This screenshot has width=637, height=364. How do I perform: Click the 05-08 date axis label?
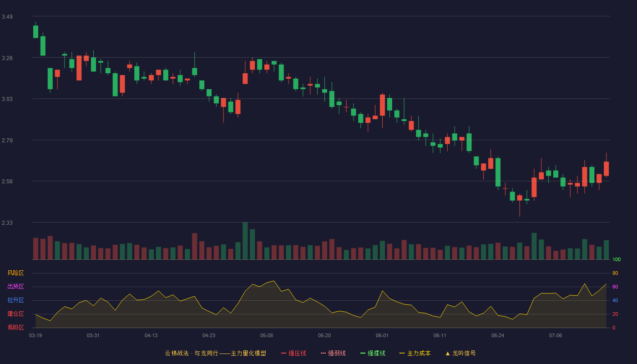(x=267, y=335)
